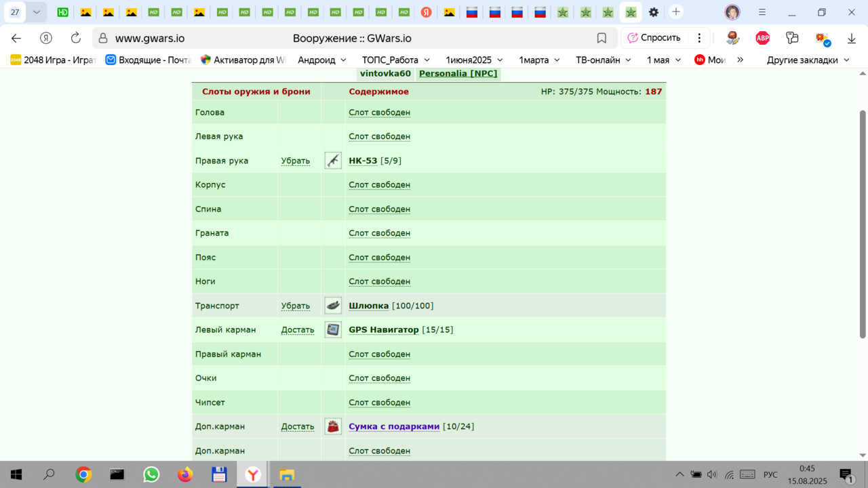
Task: Click Слот свободен for Пояс
Action: (x=379, y=258)
